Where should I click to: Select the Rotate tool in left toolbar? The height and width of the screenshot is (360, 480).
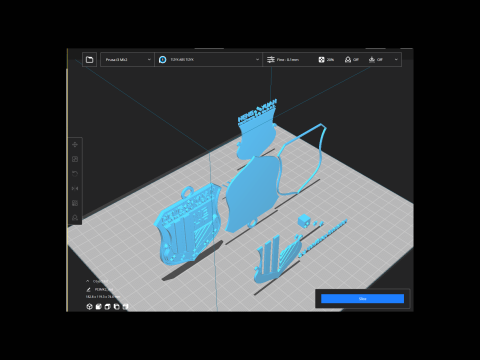75,174
